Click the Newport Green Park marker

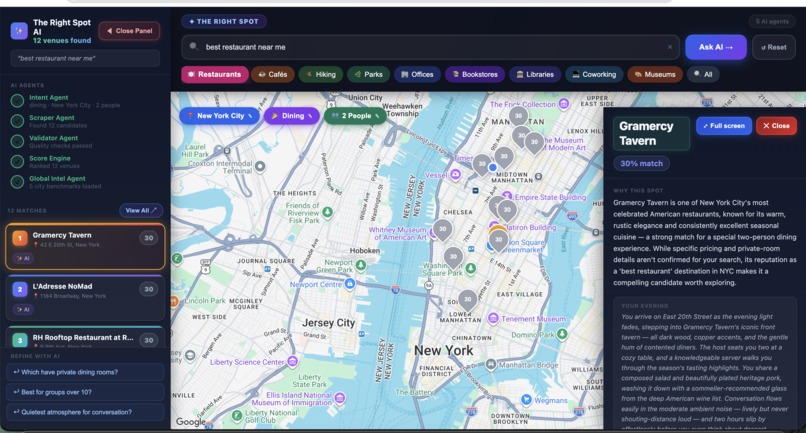pos(361,265)
